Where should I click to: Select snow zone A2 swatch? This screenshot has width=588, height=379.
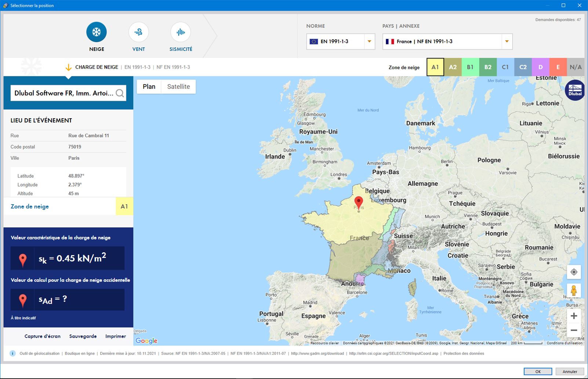tap(453, 67)
